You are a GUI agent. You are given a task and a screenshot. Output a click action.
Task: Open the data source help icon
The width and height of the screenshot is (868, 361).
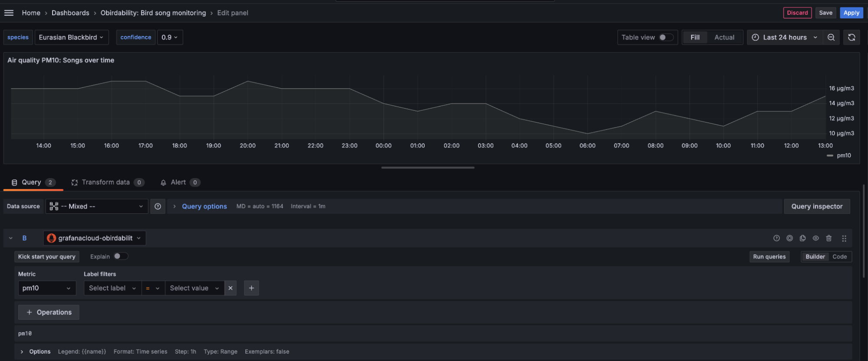click(x=158, y=206)
